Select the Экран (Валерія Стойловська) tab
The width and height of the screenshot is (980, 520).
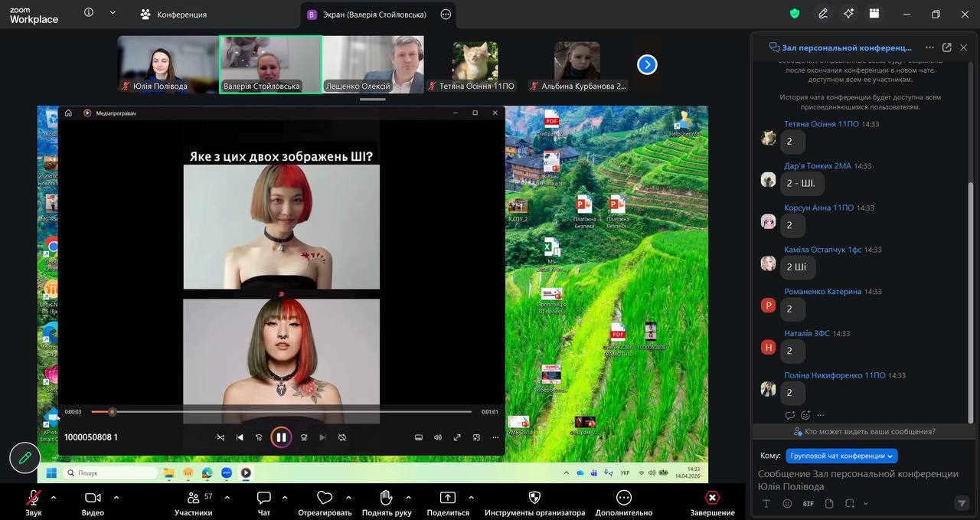pyautogui.click(x=367, y=15)
